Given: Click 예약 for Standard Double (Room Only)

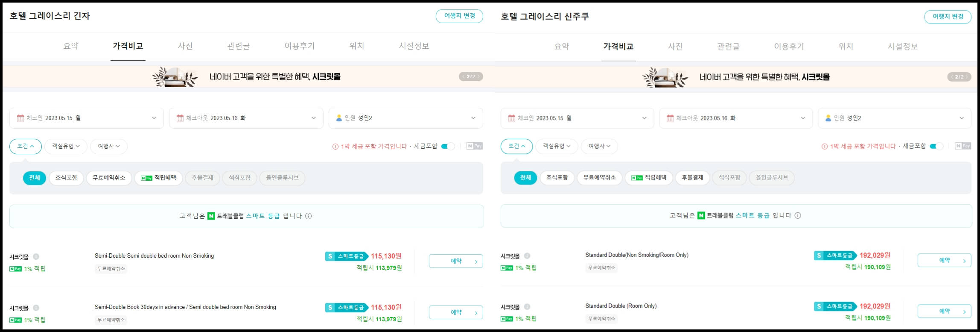Looking at the screenshot, I should point(945,311).
